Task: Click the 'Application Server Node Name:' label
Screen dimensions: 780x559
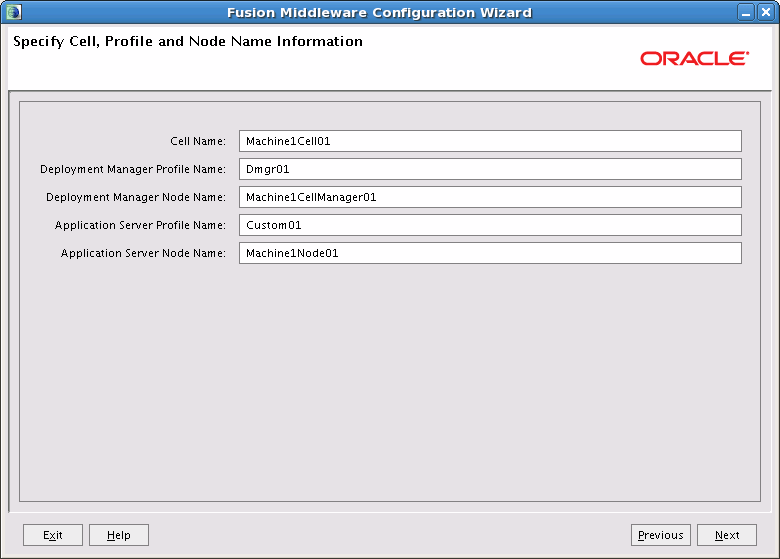Action: click(143, 254)
